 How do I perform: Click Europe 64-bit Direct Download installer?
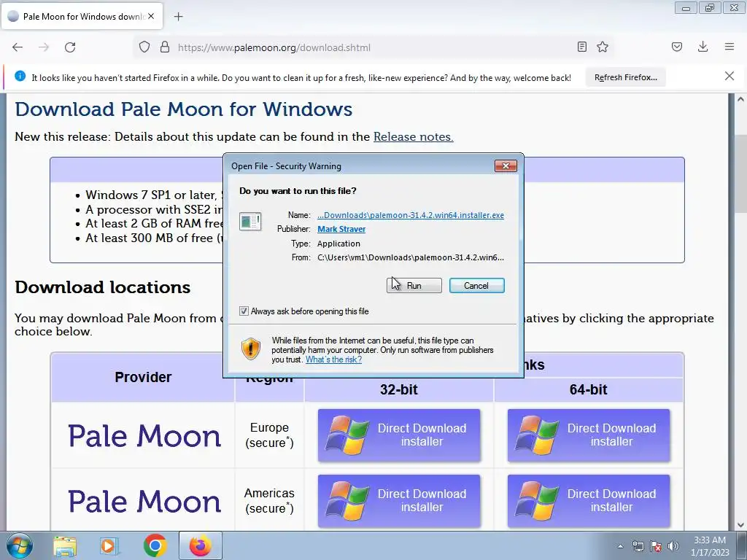point(589,435)
